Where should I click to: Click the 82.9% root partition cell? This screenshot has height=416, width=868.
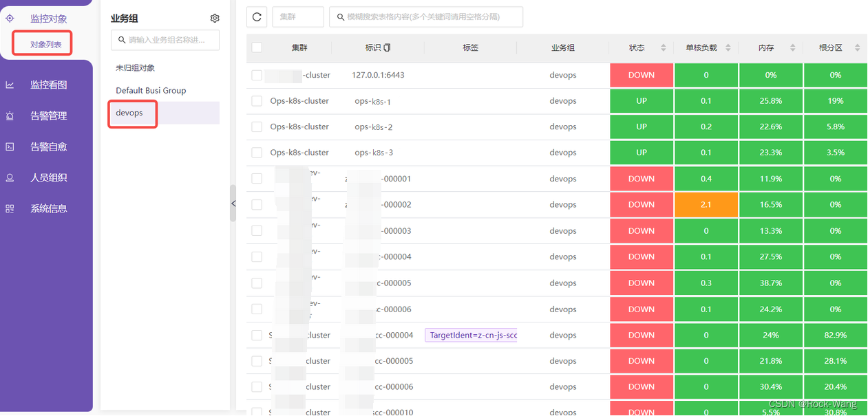(836, 336)
